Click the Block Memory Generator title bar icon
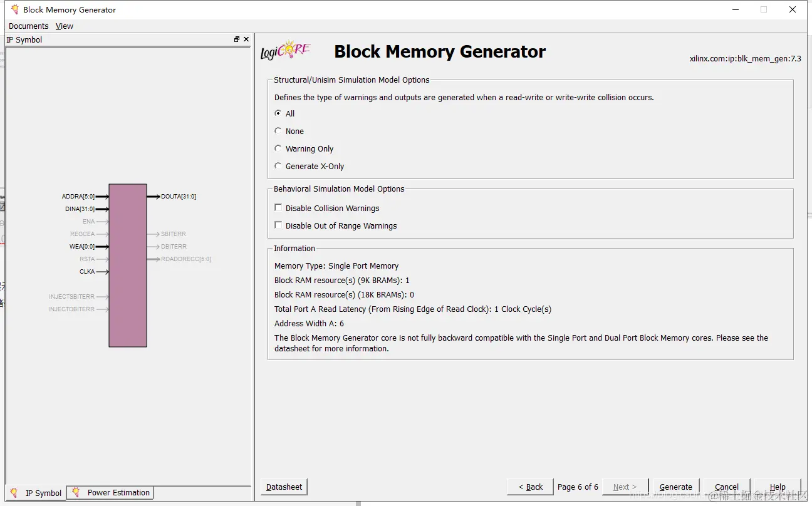Image resolution: width=812 pixels, height=506 pixels. [14, 9]
